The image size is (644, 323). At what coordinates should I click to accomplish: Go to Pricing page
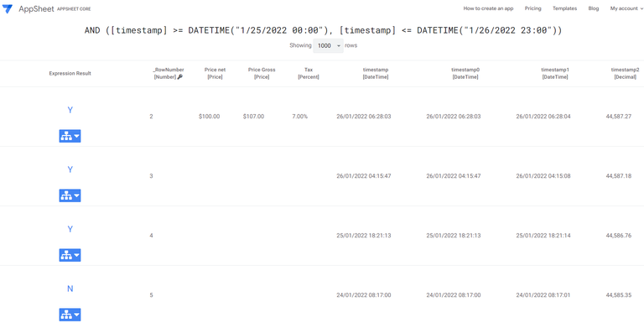(533, 8)
